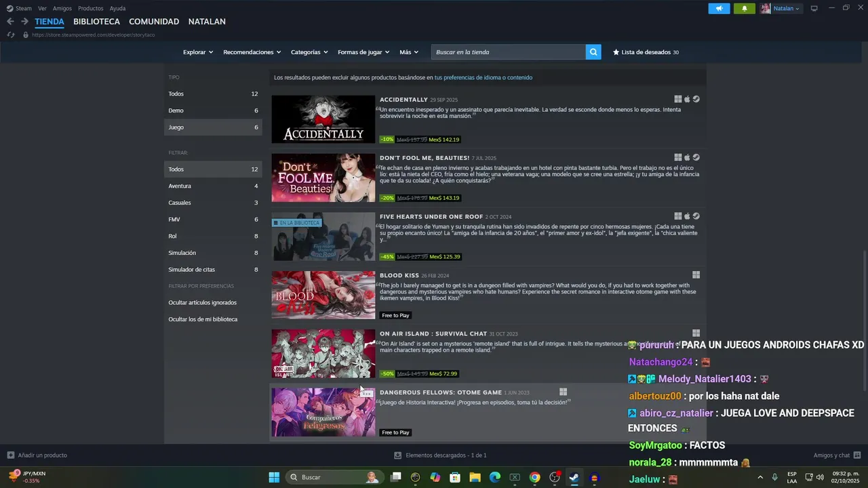
Task: Open Microsoft Store from the taskbar
Action: 455,477
